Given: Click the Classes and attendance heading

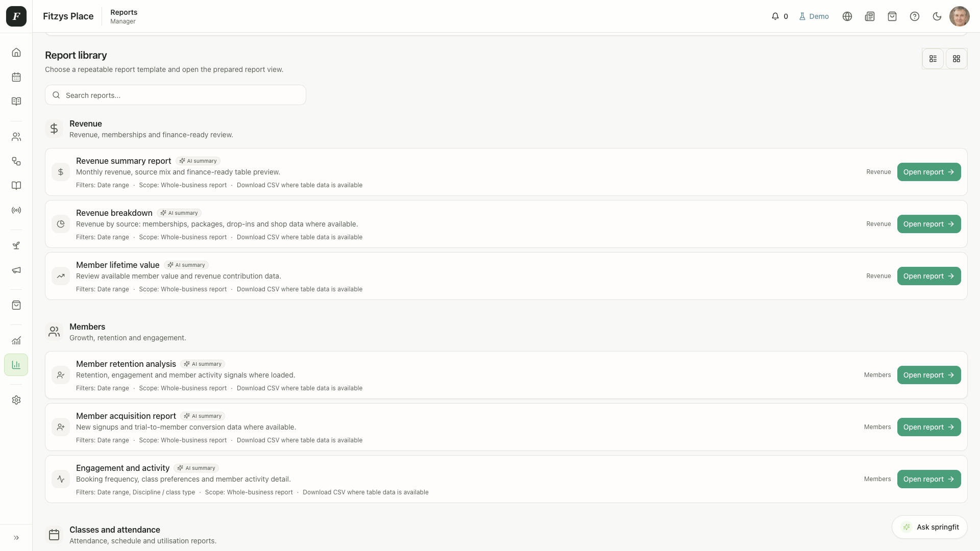Looking at the screenshot, I should pos(115,530).
